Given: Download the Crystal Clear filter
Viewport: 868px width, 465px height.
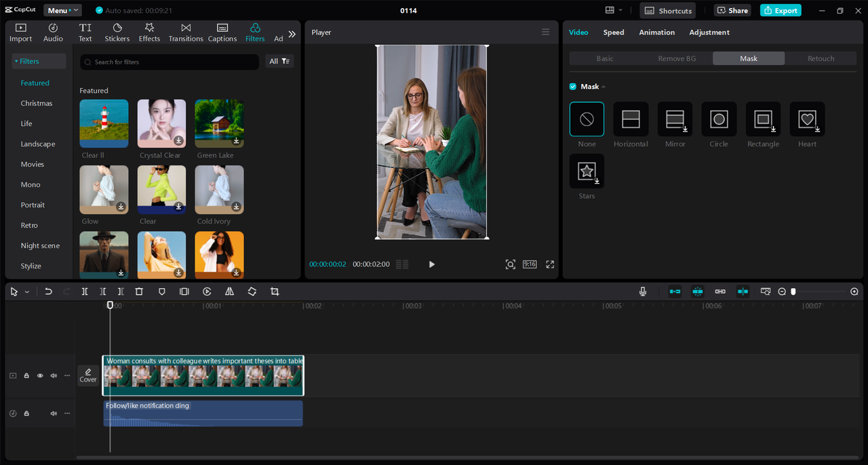Looking at the screenshot, I should coord(178,140).
